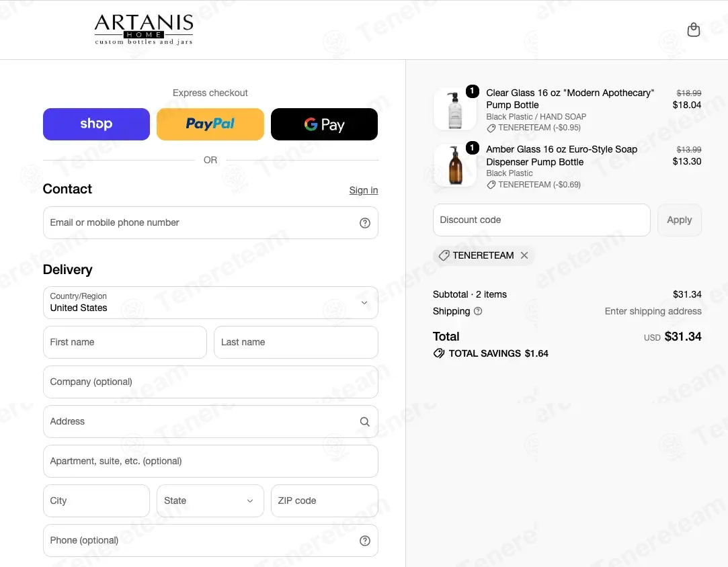Click 'Black Plastic / HAND SOAP' variant text
The width and height of the screenshot is (728, 567).
(x=536, y=116)
